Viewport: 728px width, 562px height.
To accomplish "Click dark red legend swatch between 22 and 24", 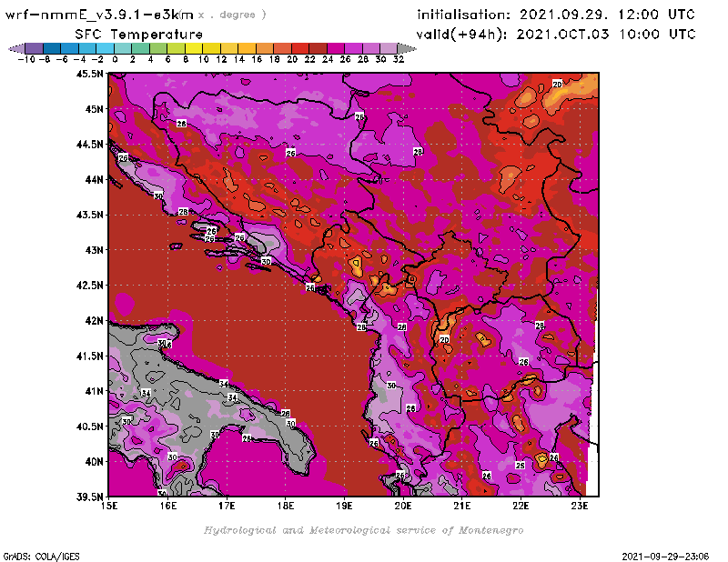I will pyautogui.click(x=318, y=48).
